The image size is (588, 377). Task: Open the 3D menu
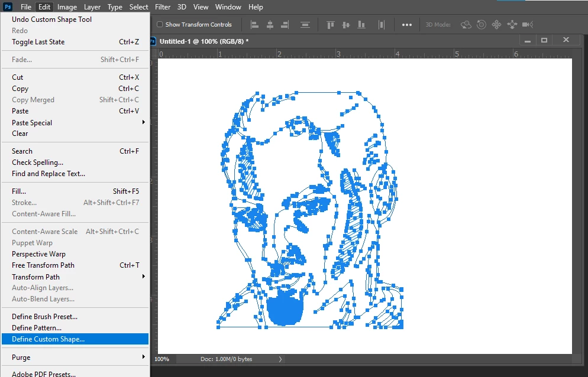pyautogui.click(x=182, y=6)
